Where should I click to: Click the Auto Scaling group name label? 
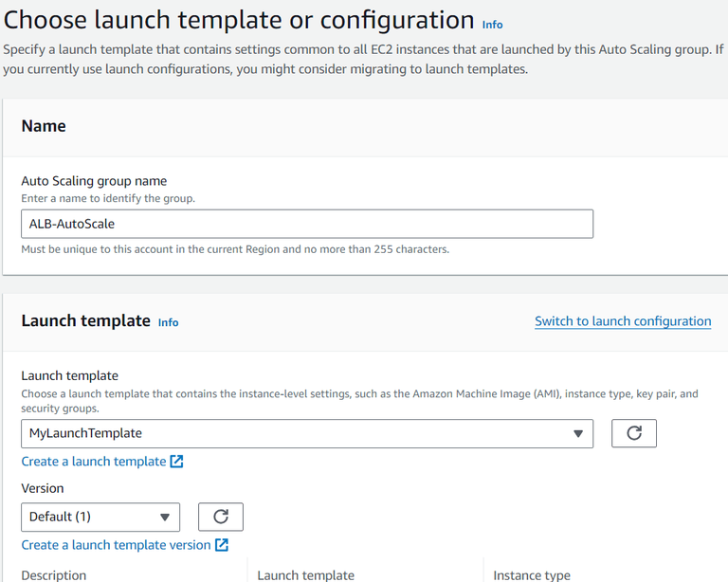[94, 181]
